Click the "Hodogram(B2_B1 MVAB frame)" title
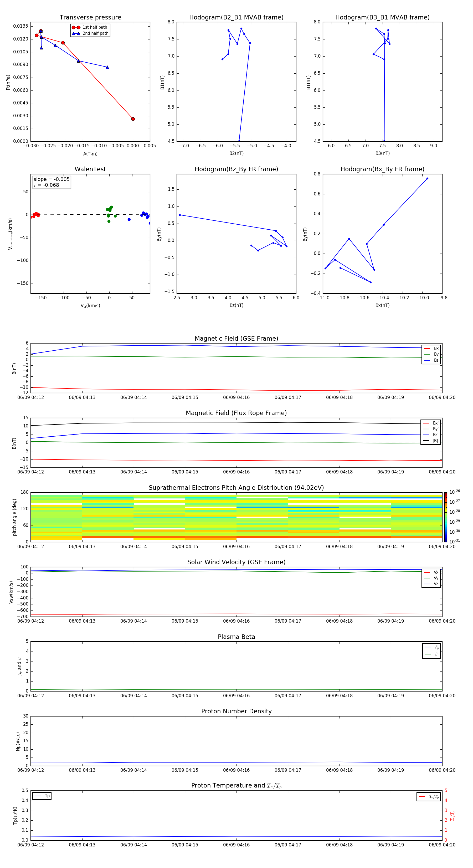The image size is (473, 868). [x=236, y=17]
